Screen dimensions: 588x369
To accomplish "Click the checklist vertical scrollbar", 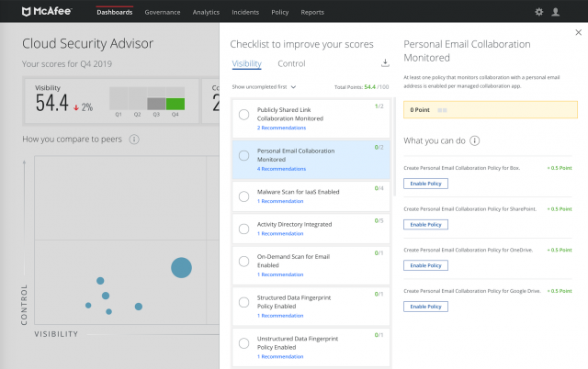I will pyautogui.click(x=394, y=147).
